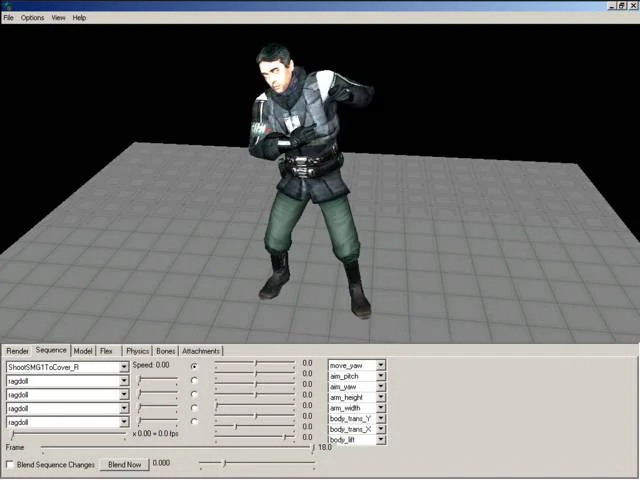Open the arm_height pose parameter dropdown
The image size is (640, 480).
(x=380, y=397)
